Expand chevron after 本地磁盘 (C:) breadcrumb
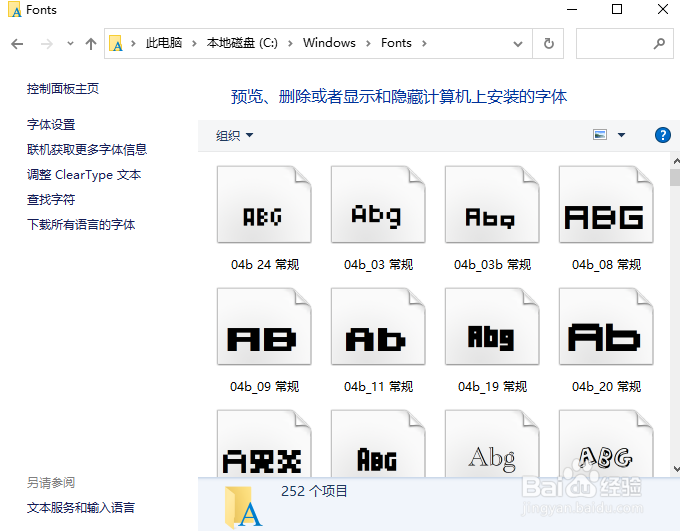 click(x=290, y=43)
